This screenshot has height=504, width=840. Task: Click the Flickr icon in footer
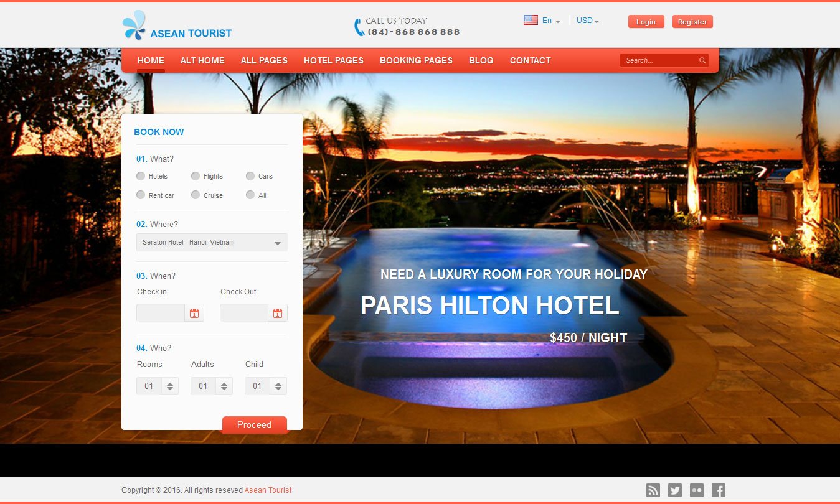696,490
